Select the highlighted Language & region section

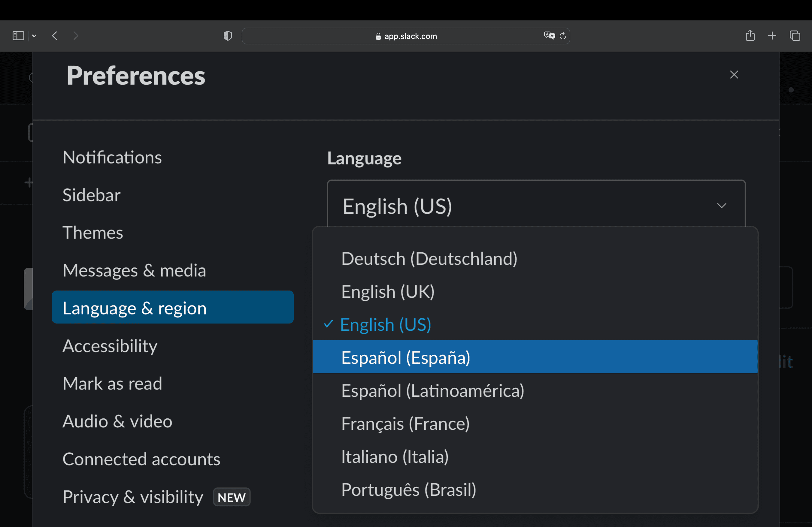(x=135, y=307)
